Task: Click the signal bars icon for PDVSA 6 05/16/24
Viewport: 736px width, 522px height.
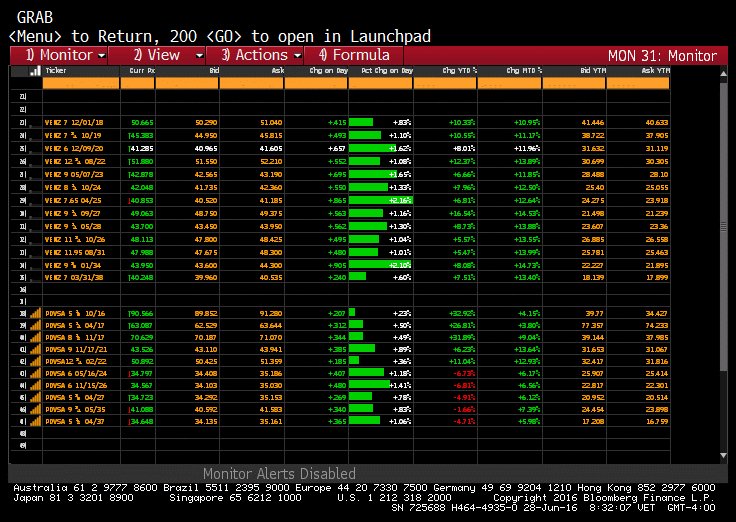Action: 35,374
